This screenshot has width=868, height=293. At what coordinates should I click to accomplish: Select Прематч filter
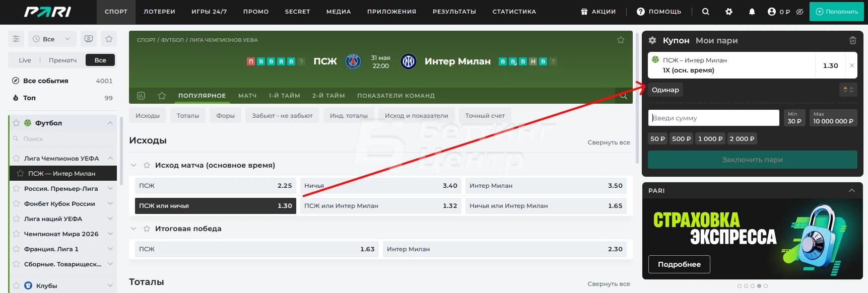click(62, 60)
